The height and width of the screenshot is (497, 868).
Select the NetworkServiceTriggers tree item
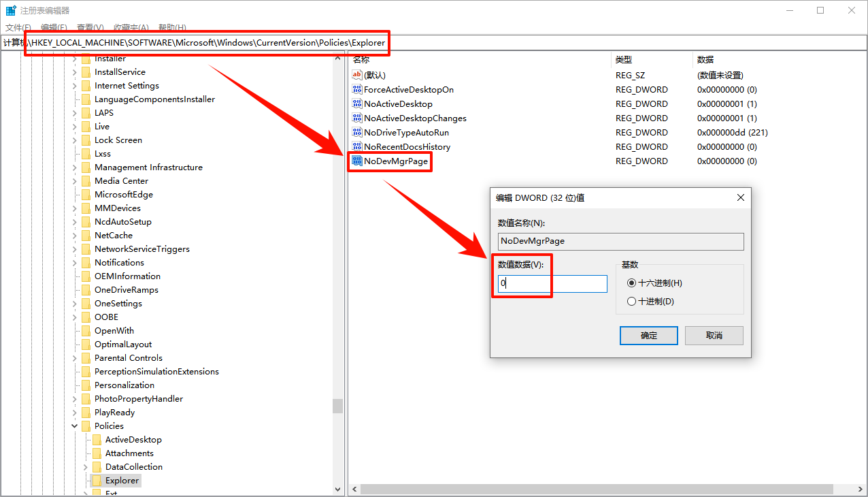(x=142, y=248)
